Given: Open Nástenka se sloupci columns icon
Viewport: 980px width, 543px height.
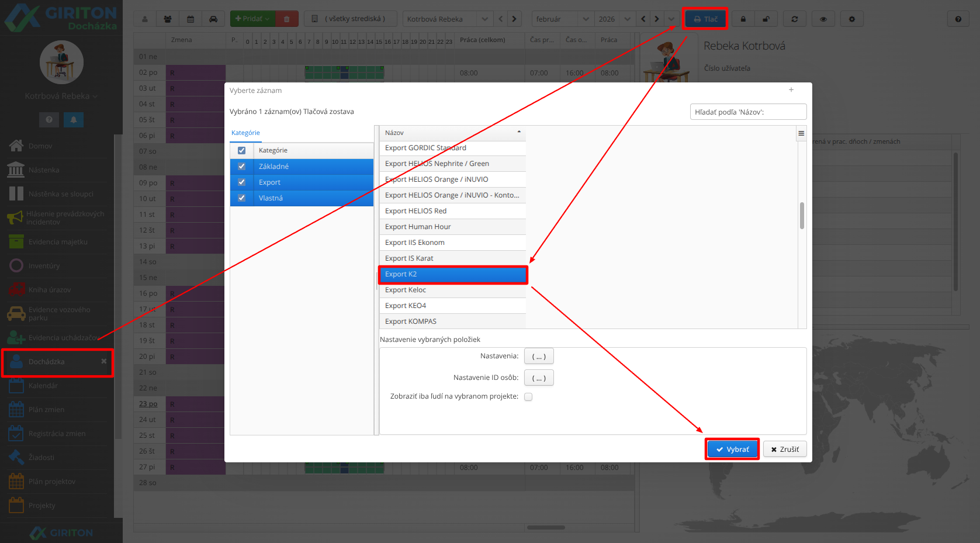Looking at the screenshot, I should click(x=16, y=193).
